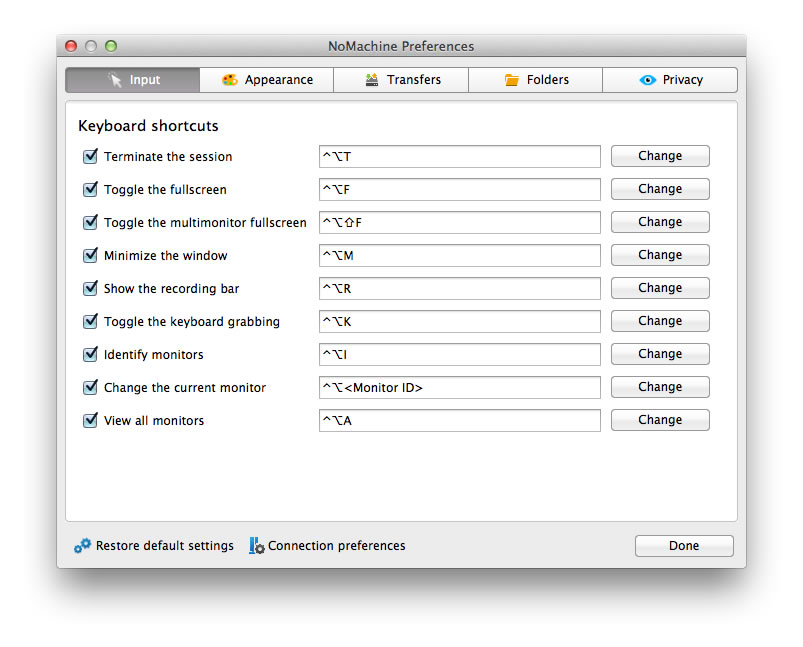Click Change for Identify monitors

[x=660, y=354]
